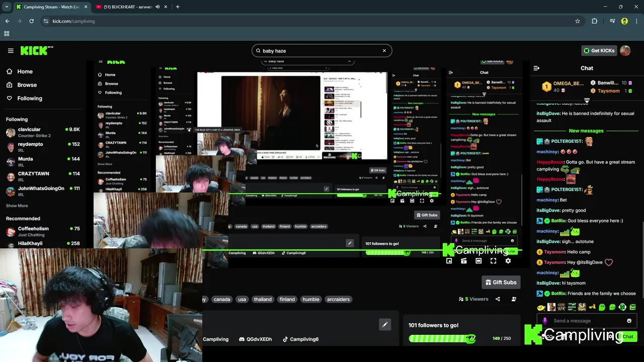Open clavicular's Counter-Strike 2 channel

pos(43,132)
